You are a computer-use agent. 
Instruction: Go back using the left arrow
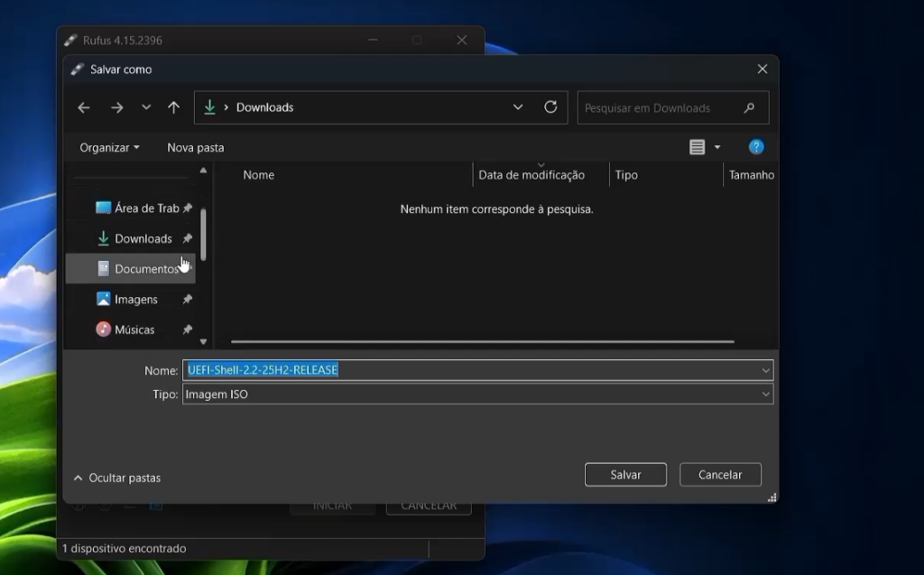pos(84,107)
